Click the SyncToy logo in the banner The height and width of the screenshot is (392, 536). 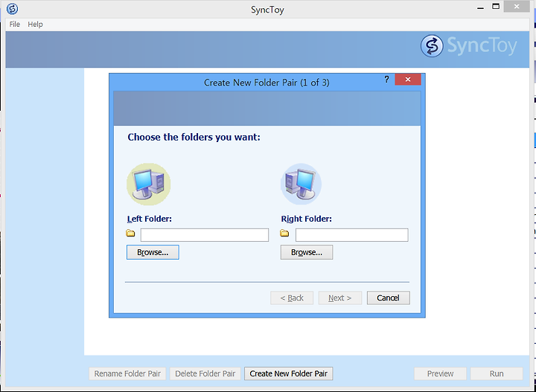tap(469, 46)
